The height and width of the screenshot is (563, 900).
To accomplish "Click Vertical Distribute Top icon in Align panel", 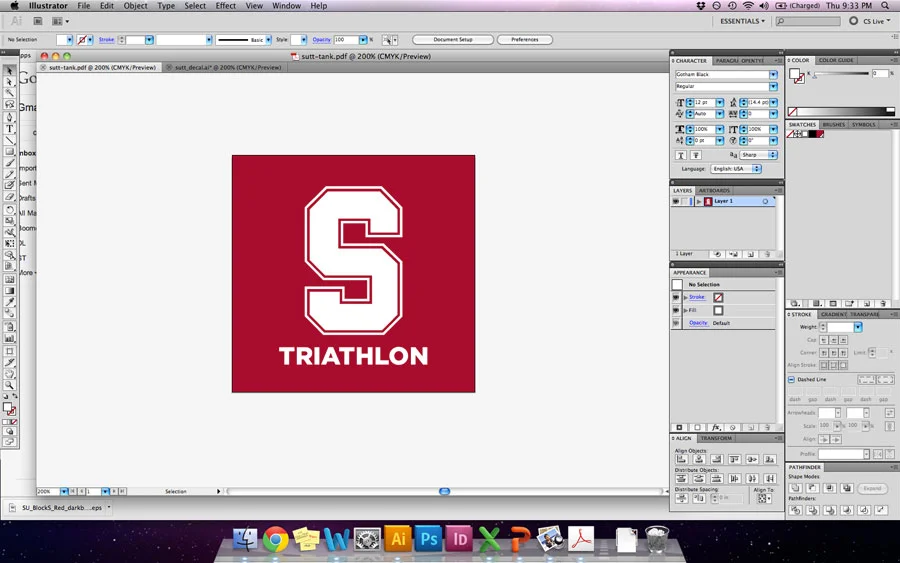I will click(x=681, y=478).
